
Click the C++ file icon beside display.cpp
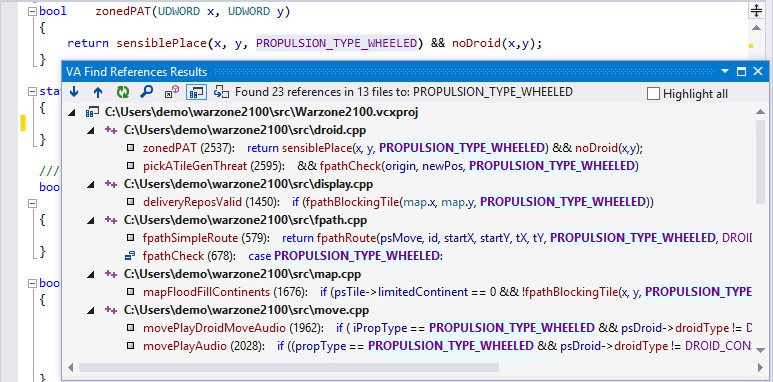111,184
